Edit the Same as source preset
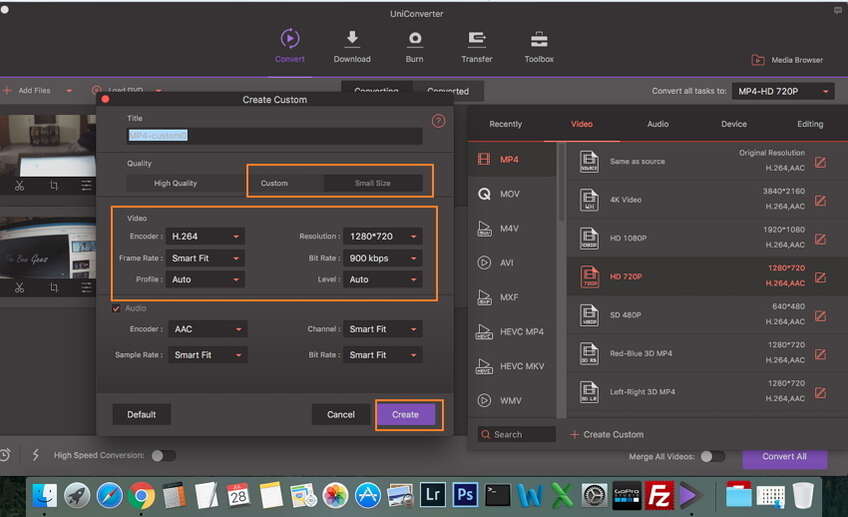 pos(820,162)
